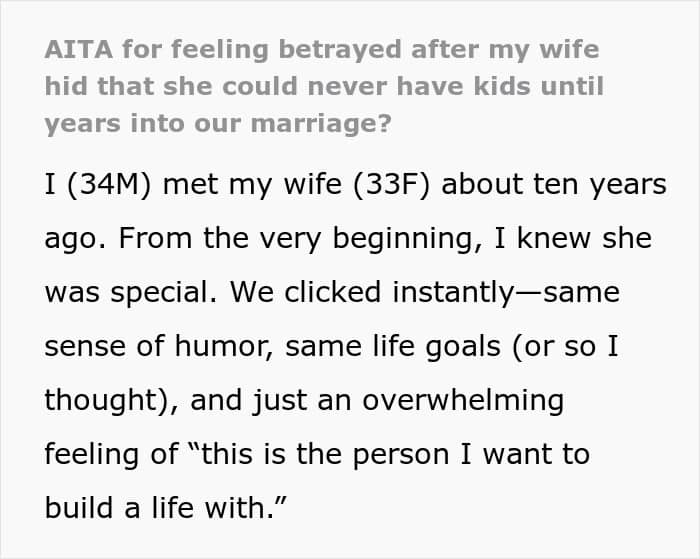Click the word "person" in the quoted sentence
The height and width of the screenshot is (559, 700).
400,456
